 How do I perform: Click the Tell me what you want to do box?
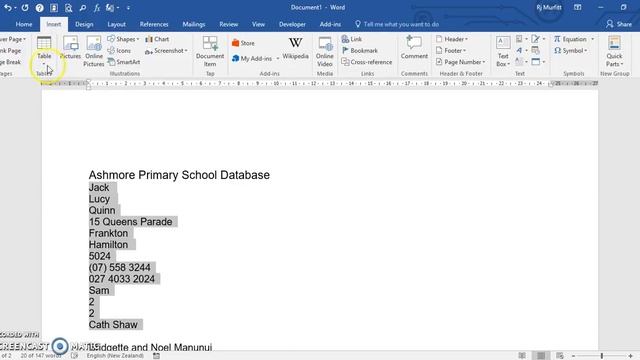(397, 24)
